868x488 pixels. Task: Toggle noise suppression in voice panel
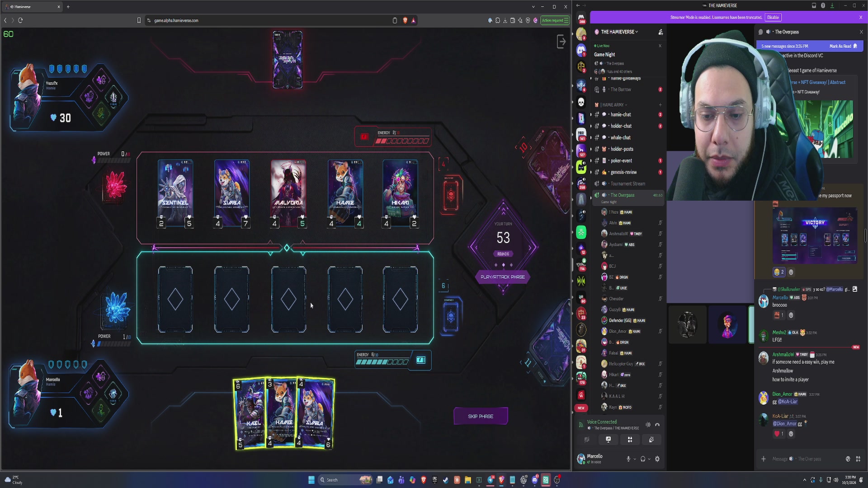tap(648, 425)
